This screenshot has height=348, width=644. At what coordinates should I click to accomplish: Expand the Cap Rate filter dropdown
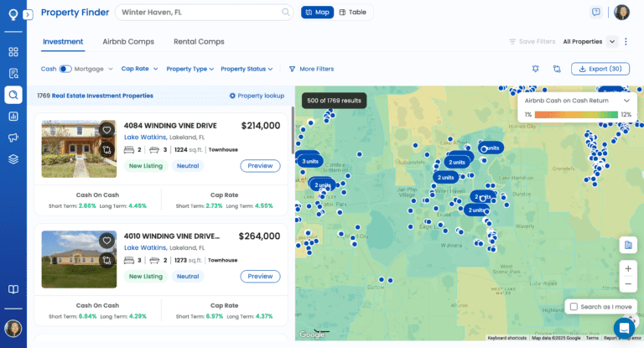point(138,69)
